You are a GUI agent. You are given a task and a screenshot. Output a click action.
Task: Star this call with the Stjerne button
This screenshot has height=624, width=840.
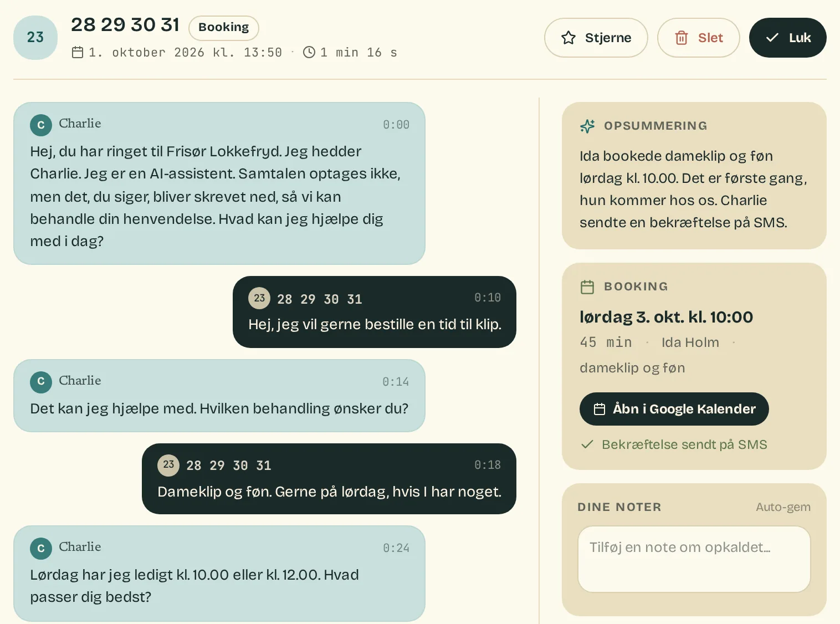coord(596,38)
